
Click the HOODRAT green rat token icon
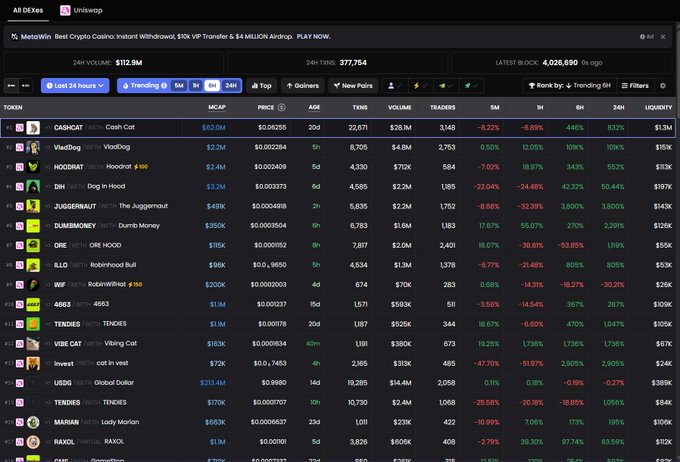point(33,167)
